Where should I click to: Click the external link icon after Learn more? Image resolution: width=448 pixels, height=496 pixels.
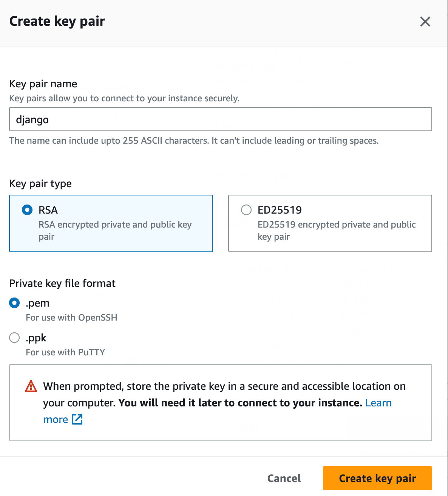coord(77,419)
